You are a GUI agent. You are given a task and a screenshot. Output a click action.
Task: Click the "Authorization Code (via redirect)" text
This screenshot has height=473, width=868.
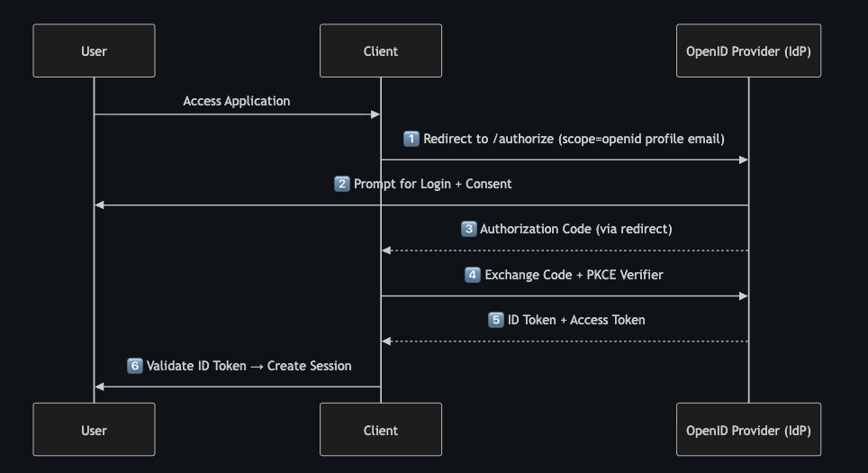point(575,229)
